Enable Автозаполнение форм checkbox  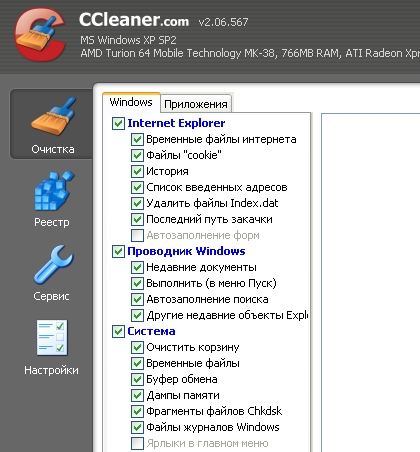[x=137, y=235]
